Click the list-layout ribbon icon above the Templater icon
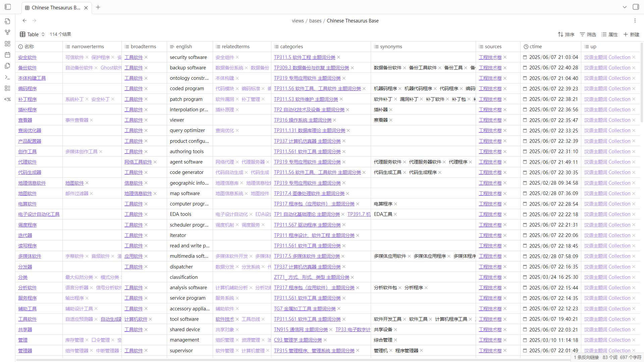Image resolution: width=644 pixels, height=362 pixels. 7,88
